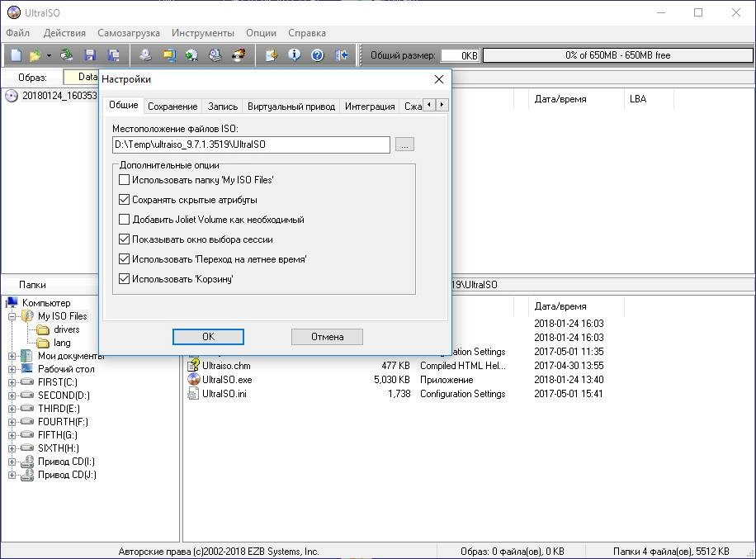This screenshot has height=559, width=756.
Task: Click the UltraISO.exe file icon
Action: pyautogui.click(x=193, y=380)
